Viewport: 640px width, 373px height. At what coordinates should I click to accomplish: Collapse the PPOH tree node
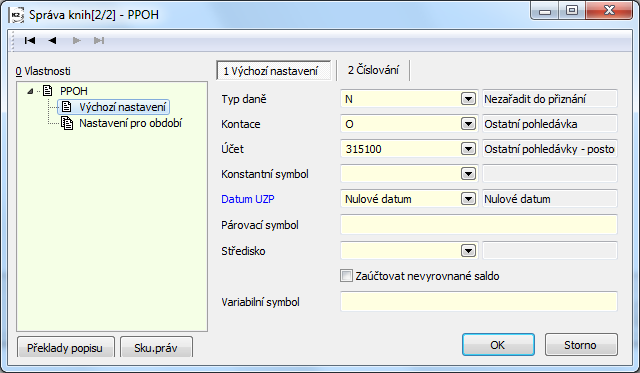coord(30,91)
